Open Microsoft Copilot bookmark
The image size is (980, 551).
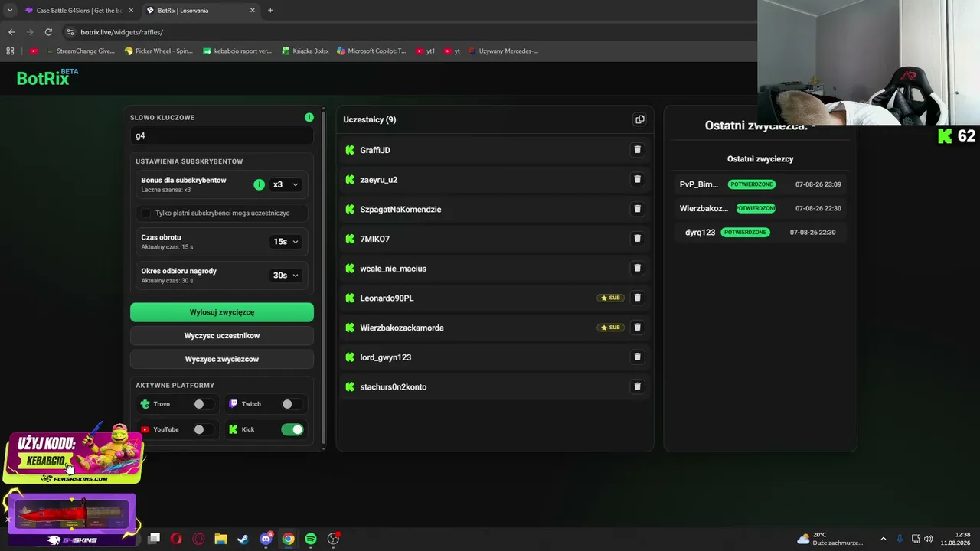(x=372, y=51)
